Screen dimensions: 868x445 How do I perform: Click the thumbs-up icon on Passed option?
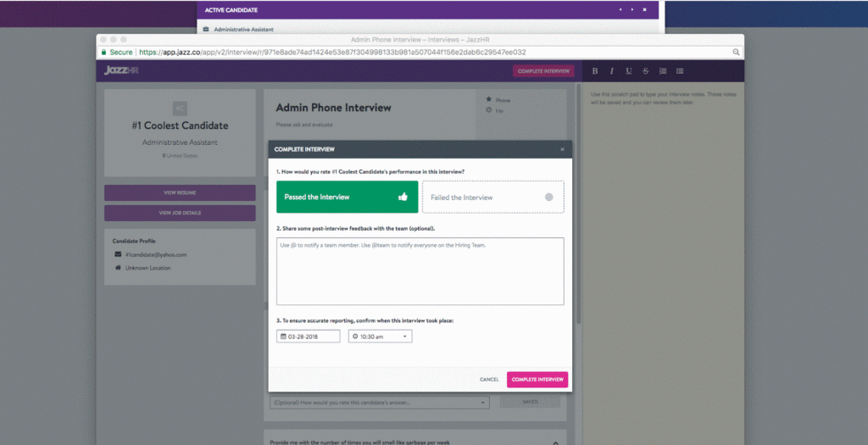pos(403,197)
